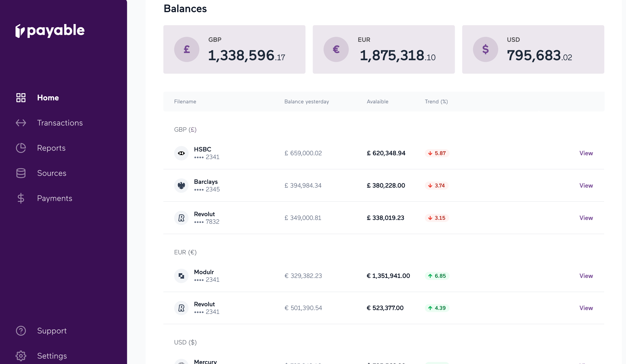Select the GBP balance card

(234, 49)
